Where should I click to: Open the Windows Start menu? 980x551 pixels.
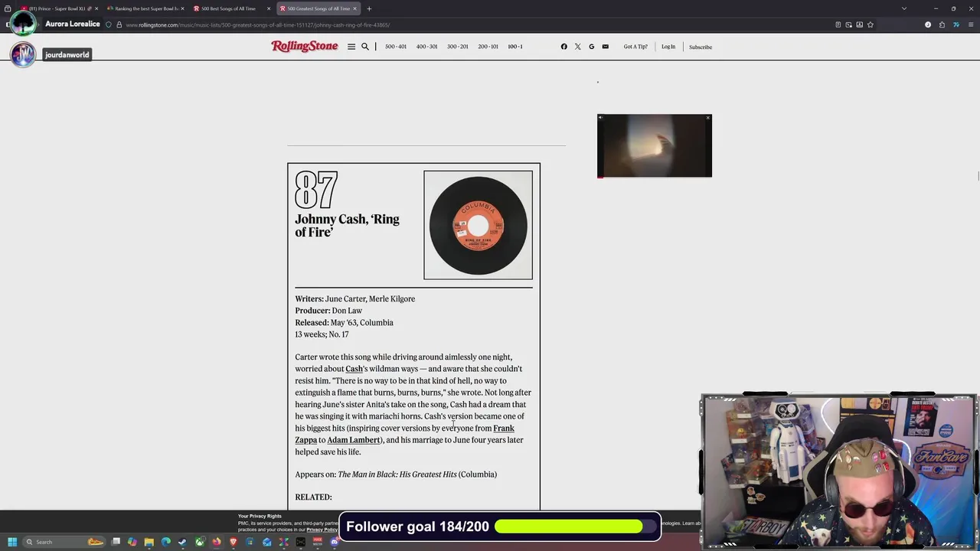tap(12, 542)
